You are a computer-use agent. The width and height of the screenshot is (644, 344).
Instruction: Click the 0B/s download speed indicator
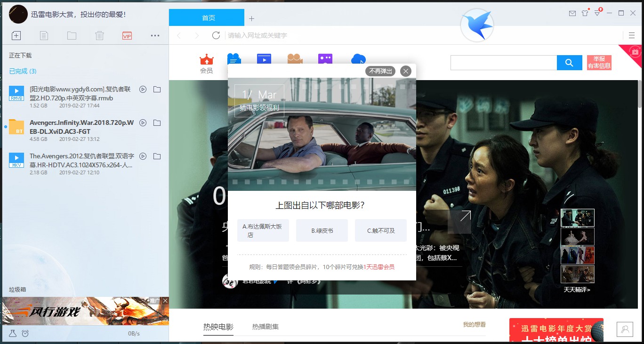pyautogui.click(x=134, y=334)
